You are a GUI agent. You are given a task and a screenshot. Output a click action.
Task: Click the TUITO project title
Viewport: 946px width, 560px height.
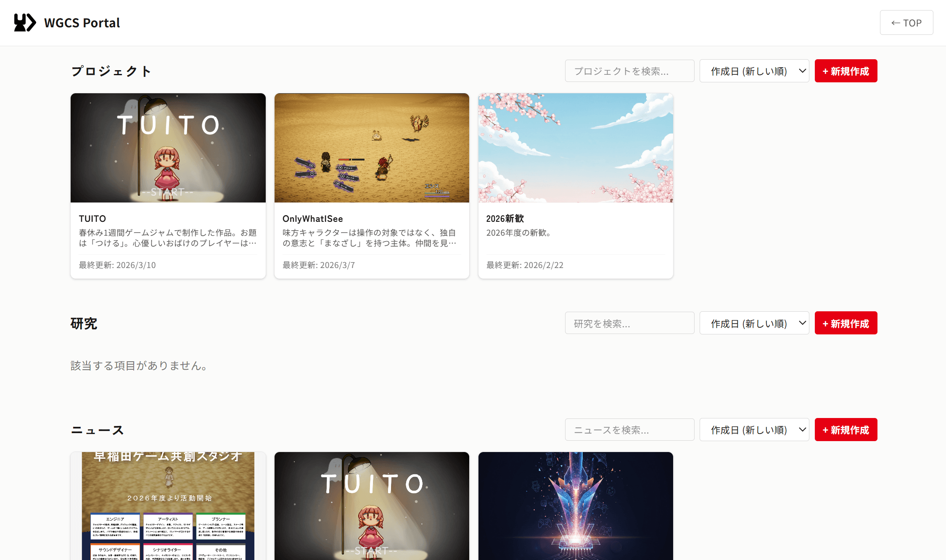(x=92, y=218)
